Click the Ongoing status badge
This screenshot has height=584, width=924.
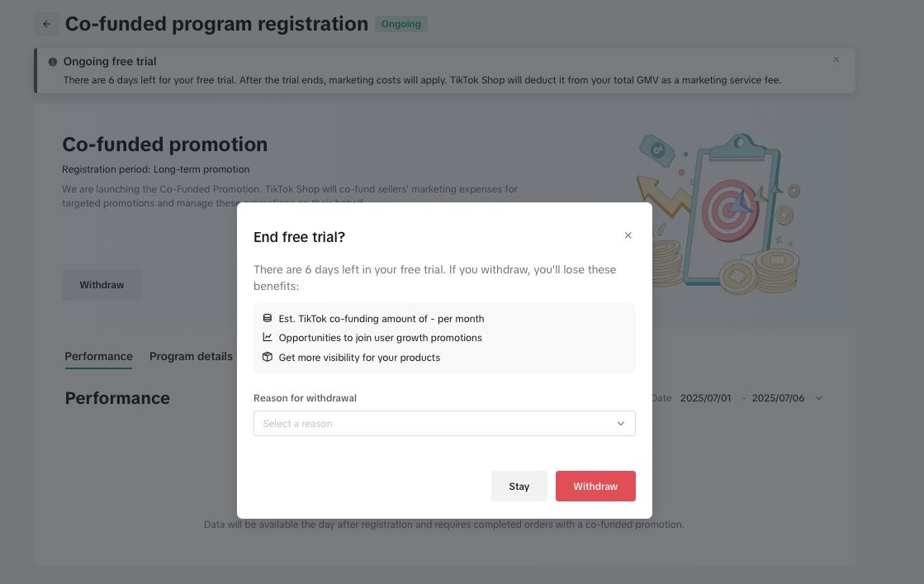pyautogui.click(x=400, y=24)
